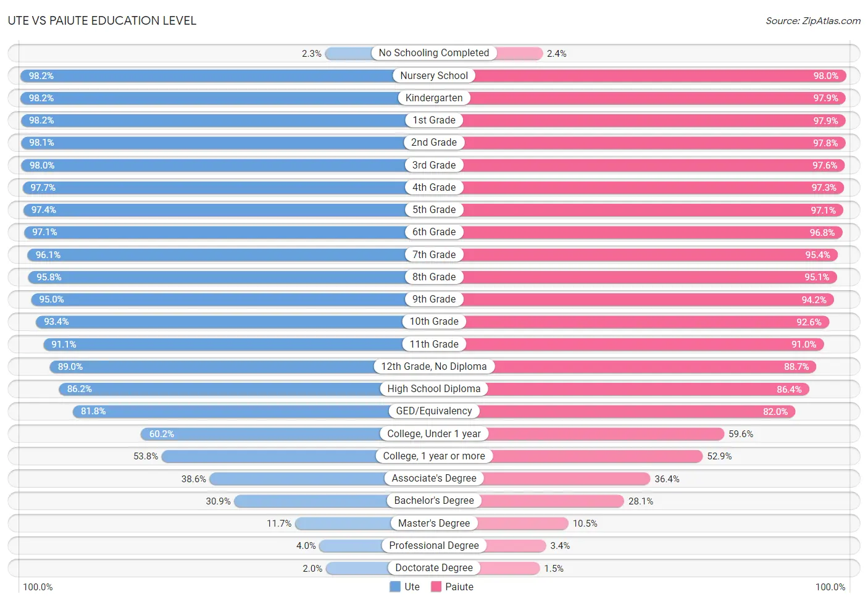The image size is (868, 602).
Task: Select the Nursery School label
Action: click(434, 75)
